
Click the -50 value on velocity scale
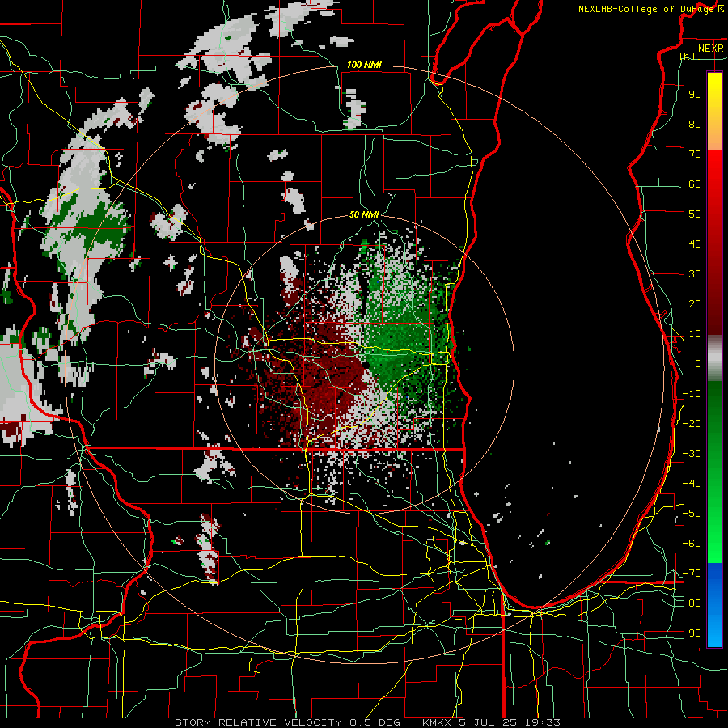692,514
